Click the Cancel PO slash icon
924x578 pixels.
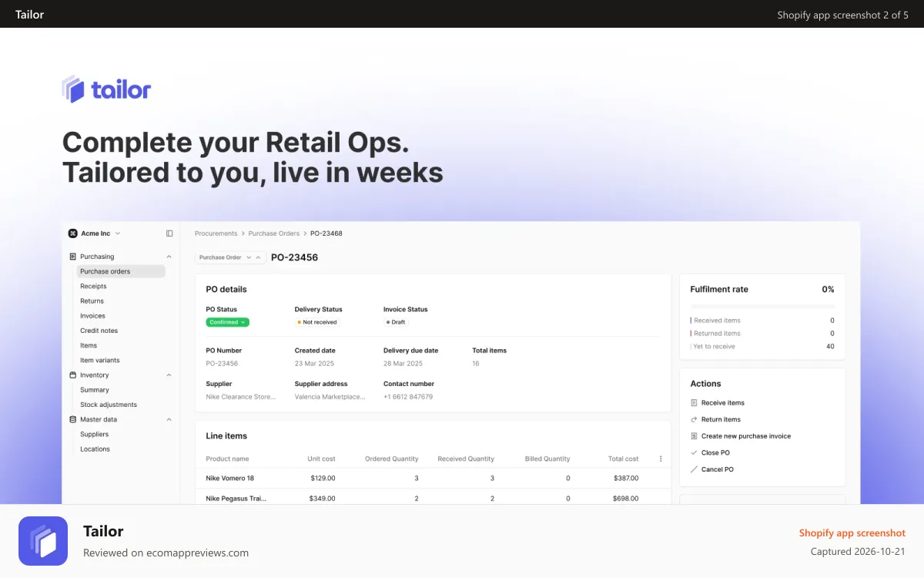(694, 469)
